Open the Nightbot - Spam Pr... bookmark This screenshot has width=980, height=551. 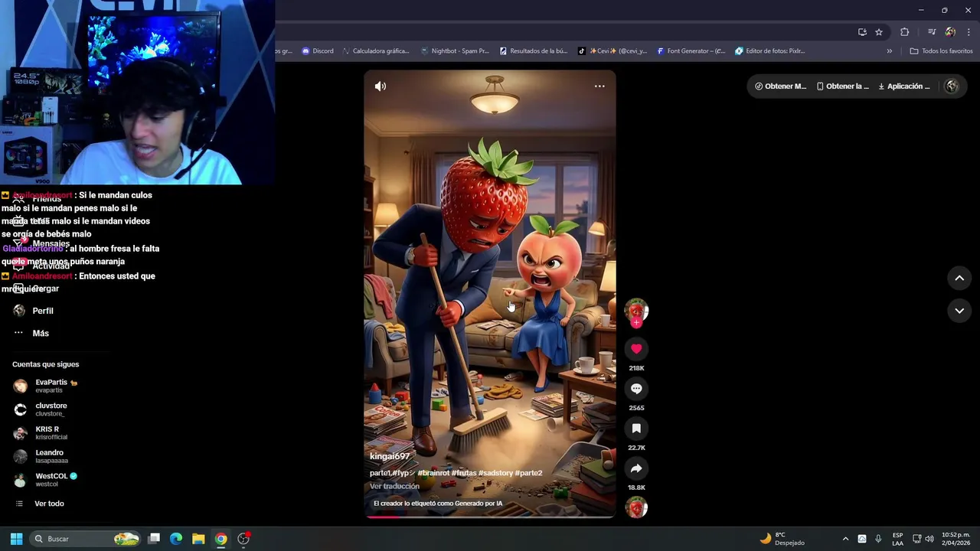point(455,51)
